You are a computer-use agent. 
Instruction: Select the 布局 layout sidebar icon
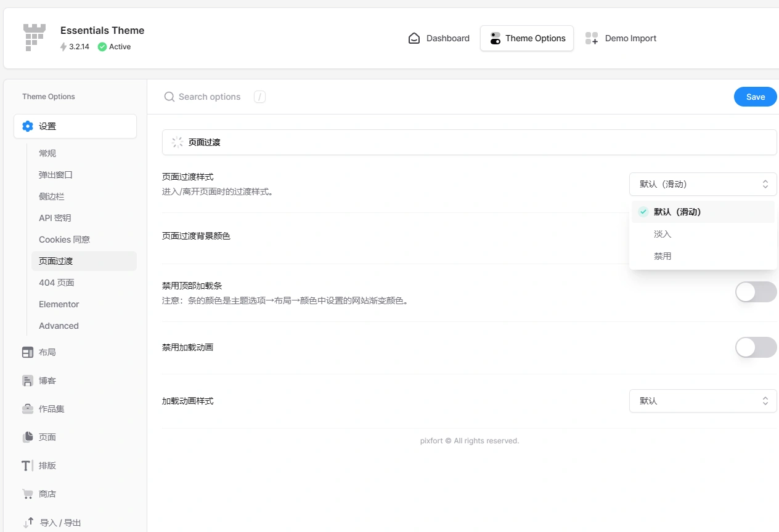pyautogui.click(x=28, y=352)
